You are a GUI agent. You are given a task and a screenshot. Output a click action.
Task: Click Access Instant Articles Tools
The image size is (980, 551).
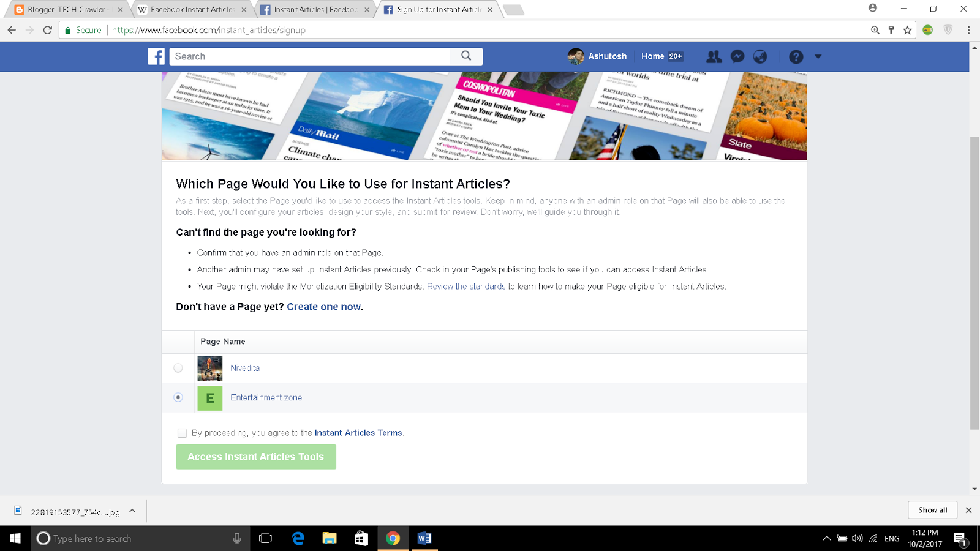[x=256, y=457]
